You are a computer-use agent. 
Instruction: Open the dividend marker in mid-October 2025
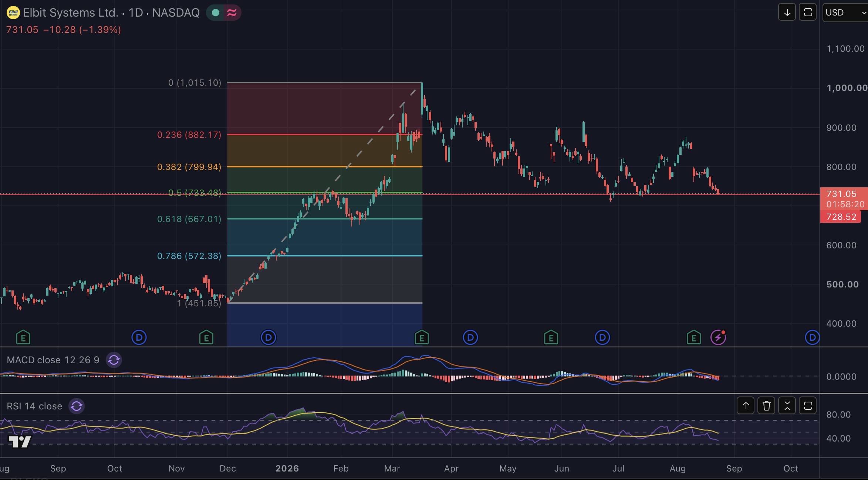[x=139, y=337]
